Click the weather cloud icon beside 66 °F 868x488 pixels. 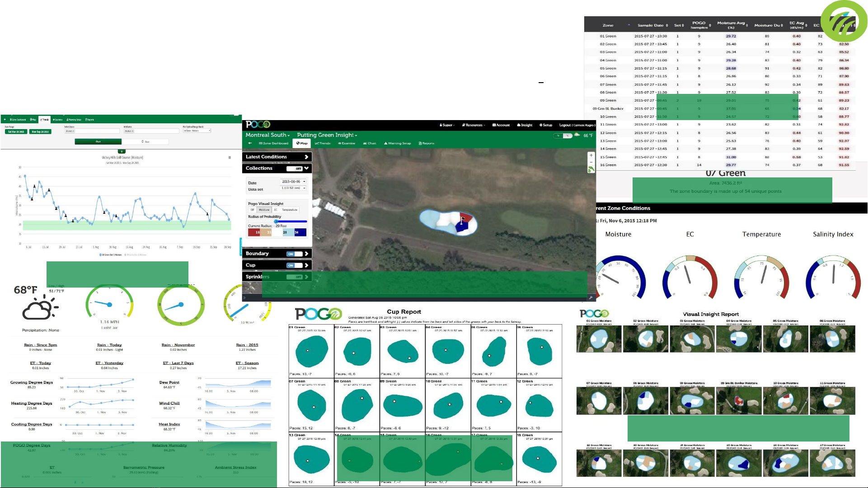pos(577,135)
